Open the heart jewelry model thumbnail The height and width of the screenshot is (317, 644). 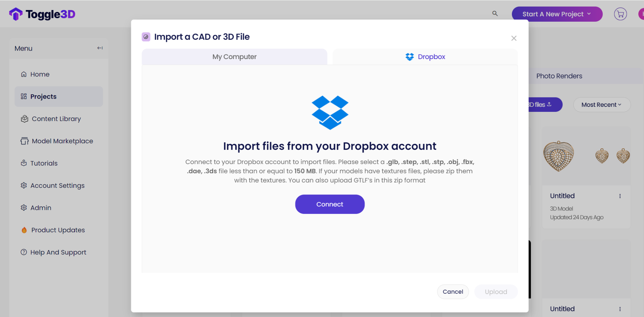[x=586, y=156]
